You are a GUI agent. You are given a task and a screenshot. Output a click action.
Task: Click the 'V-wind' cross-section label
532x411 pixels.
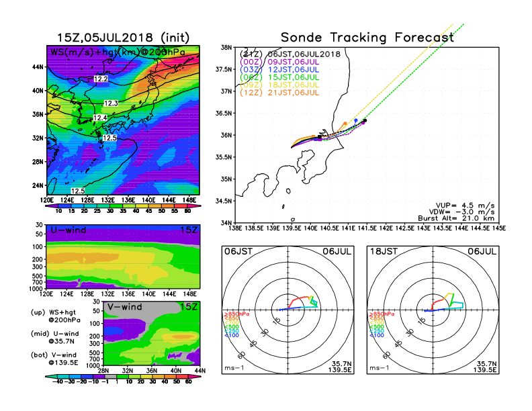tap(124, 307)
